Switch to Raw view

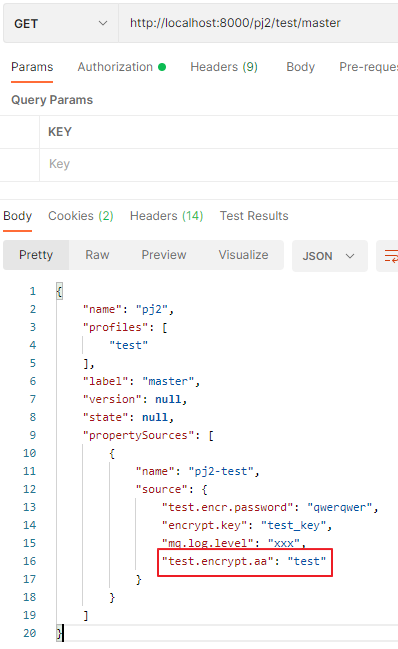[x=97, y=255]
